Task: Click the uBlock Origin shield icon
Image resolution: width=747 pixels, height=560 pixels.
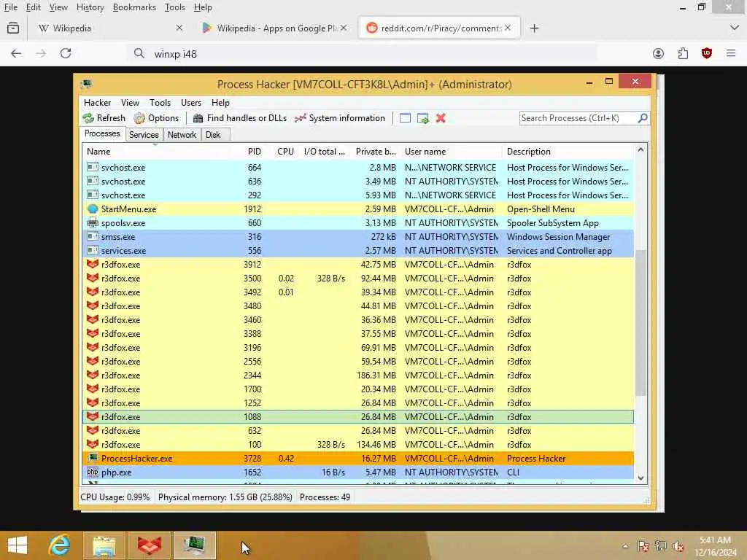Action: pos(707,53)
